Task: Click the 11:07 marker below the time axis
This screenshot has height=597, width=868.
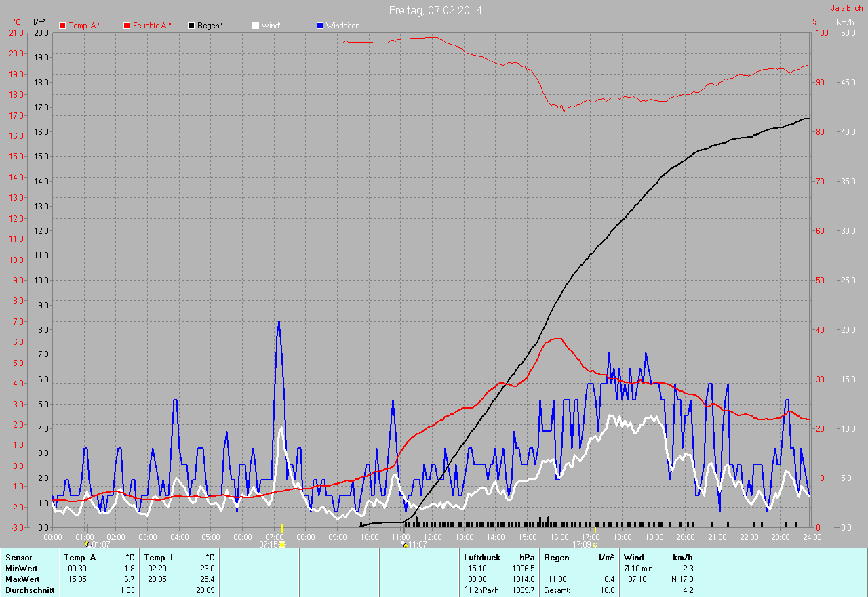Action: click(414, 544)
